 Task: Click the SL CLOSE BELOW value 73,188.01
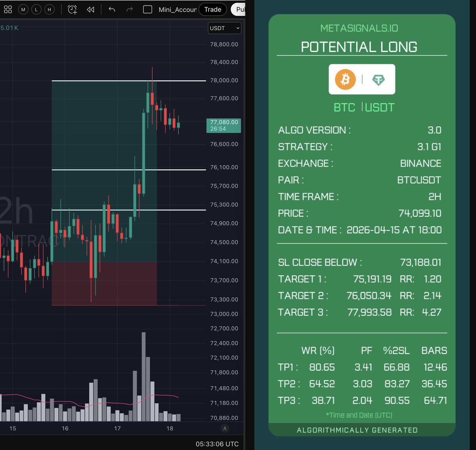coord(420,263)
